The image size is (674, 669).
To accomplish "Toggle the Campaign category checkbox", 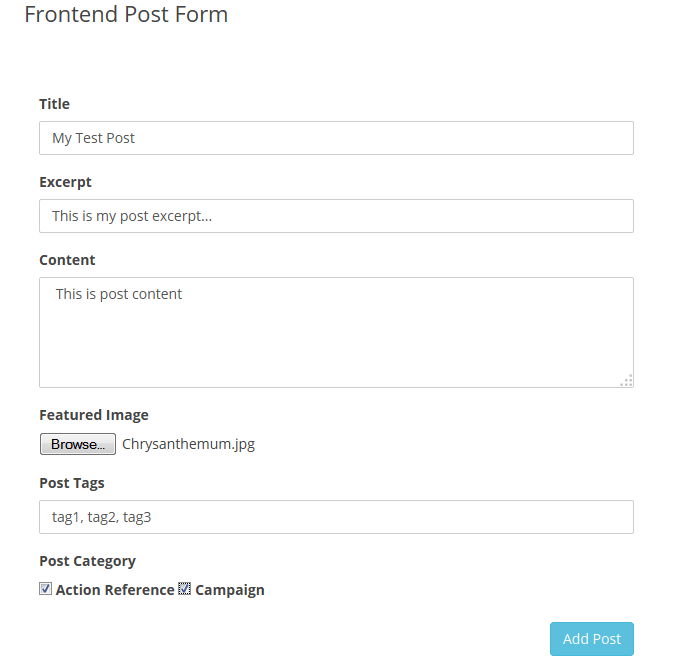I will click(x=184, y=589).
